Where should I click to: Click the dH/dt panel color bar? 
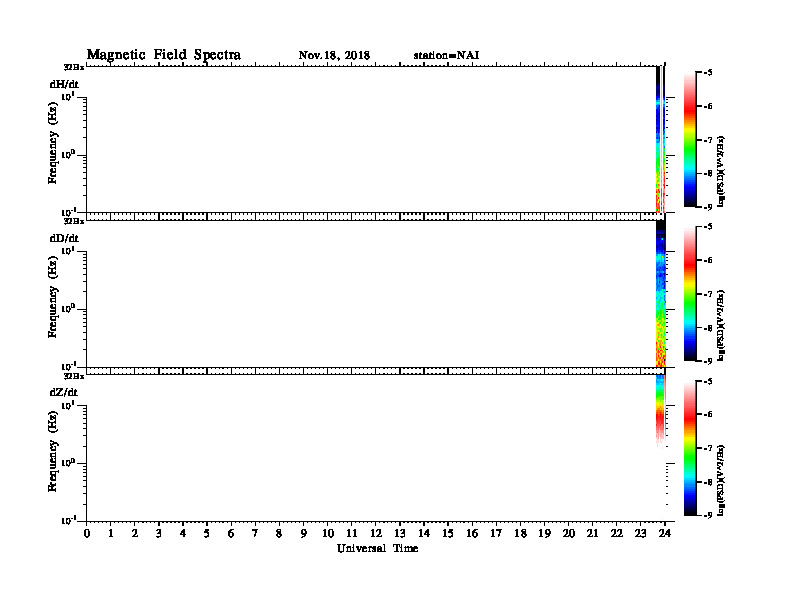click(x=690, y=140)
